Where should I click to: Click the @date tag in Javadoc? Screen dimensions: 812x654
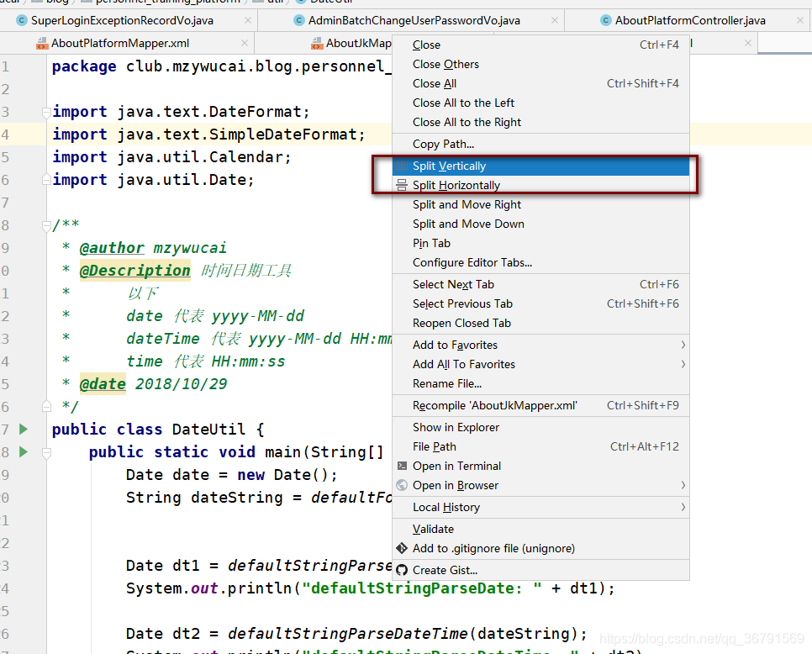(103, 384)
